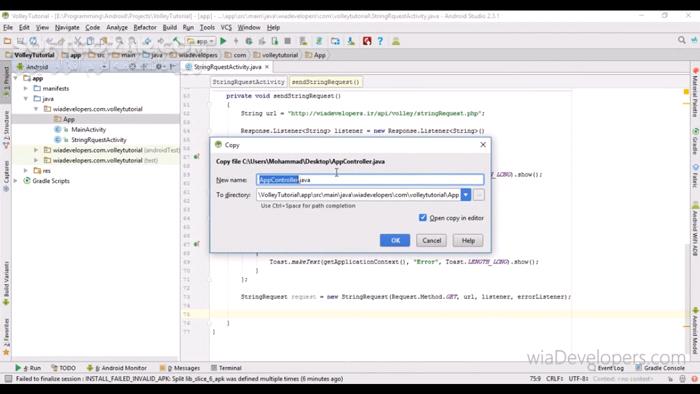Open the To directory history dropdown arrow
700x394 pixels.
(x=466, y=195)
